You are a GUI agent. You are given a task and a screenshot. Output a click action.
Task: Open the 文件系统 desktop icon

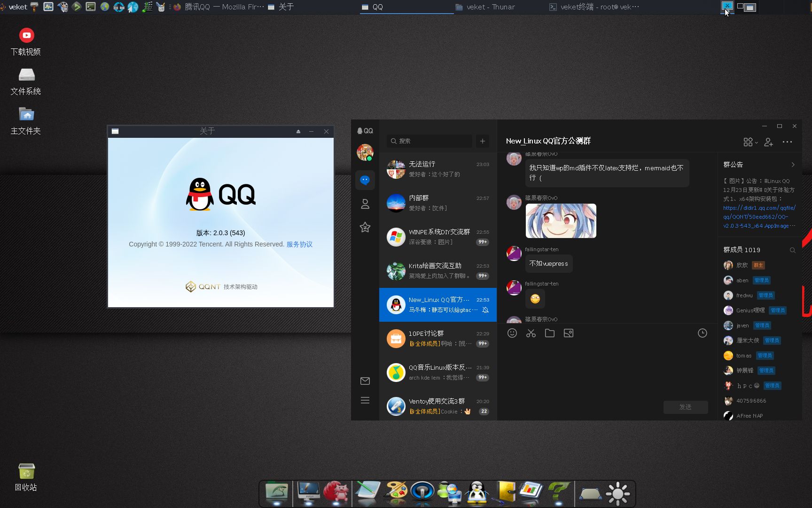tap(26, 81)
